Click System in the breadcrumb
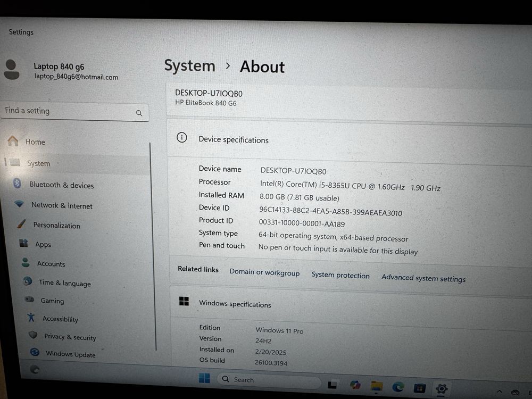532x399 pixels. point(190,65)
